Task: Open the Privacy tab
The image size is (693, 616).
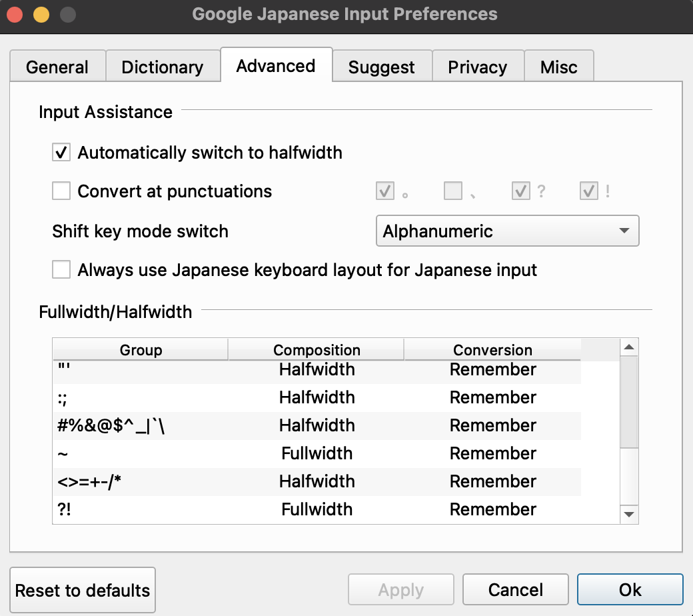Action: [x=477, y=67]
